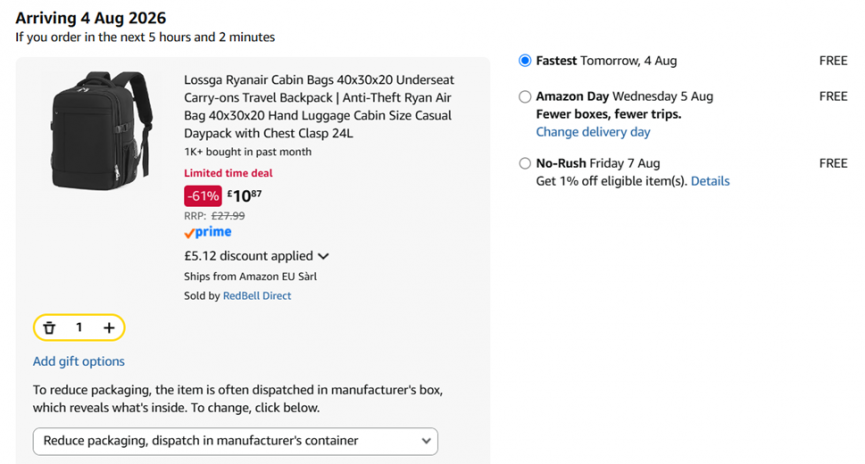
Task: Click the Prime checkmark logo
Action: point(207,232)
